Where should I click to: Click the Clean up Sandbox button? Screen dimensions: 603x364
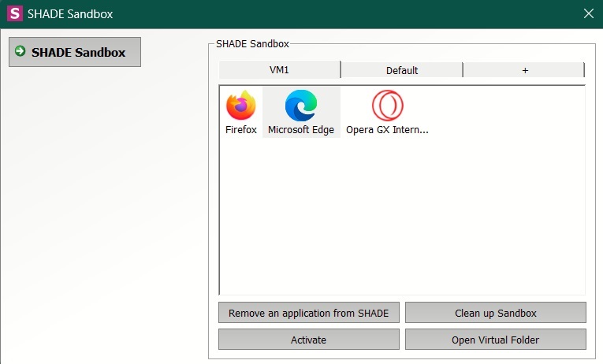[496, 313]
